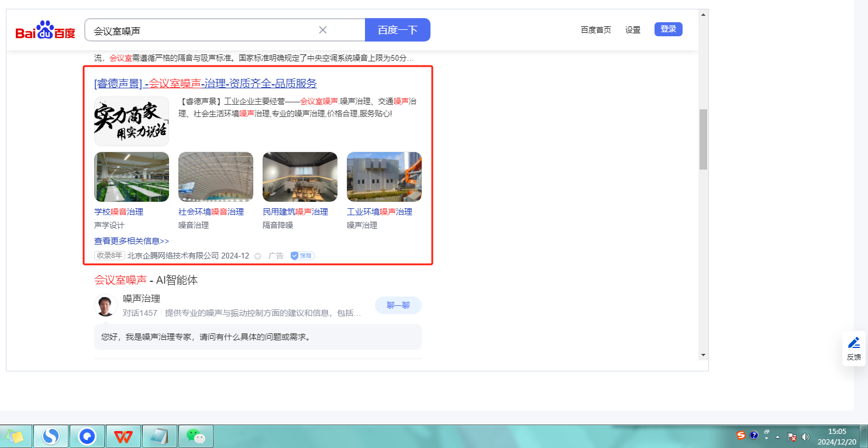
Task: Click the volume speaker tray icon
Action: [x=805, y=436]
